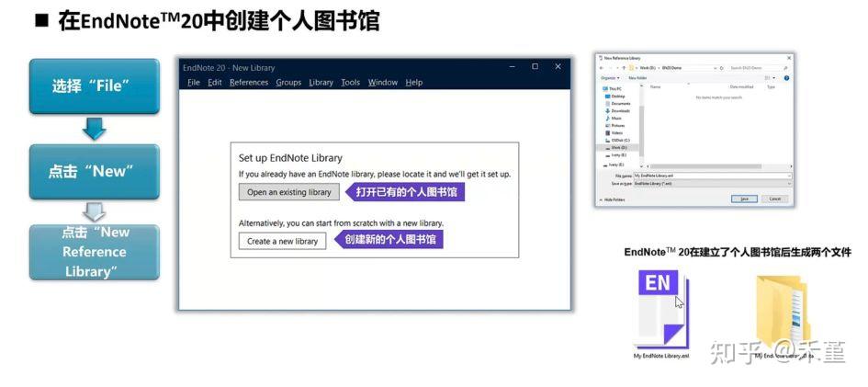Image resolution: width=868 pixels, height=387 pixels.
Task: Click the Cancel button
Action: pos(775,199)
